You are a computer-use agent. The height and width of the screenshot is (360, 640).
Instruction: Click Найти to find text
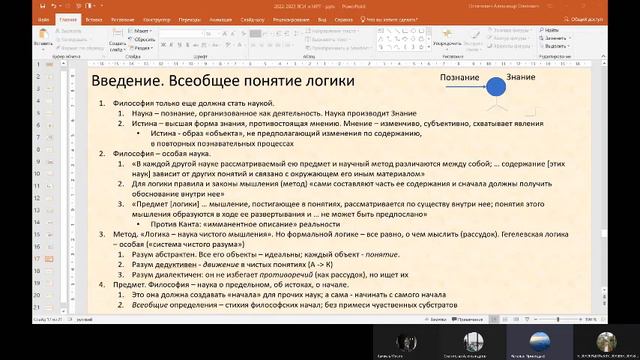pyautogui.click(x=549, y=30)
